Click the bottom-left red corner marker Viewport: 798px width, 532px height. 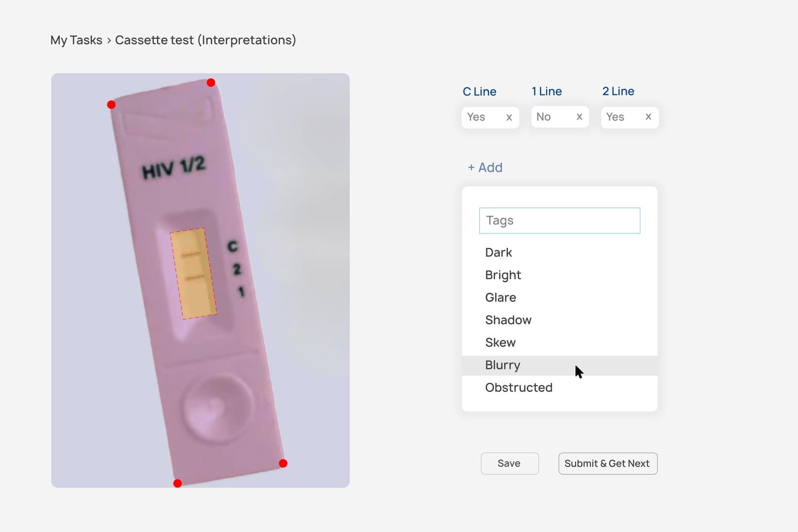click(177, 483)
